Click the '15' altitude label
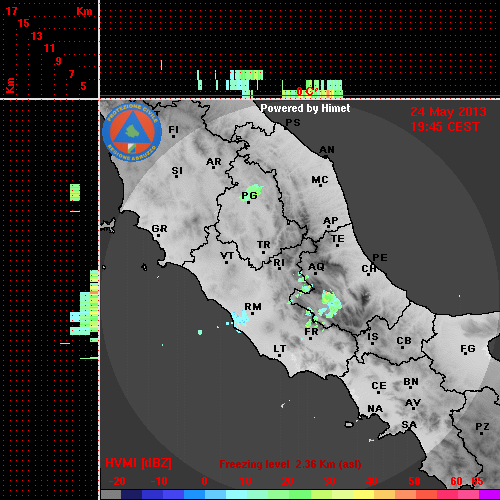 pyautogui.click(x=24, y=23)
